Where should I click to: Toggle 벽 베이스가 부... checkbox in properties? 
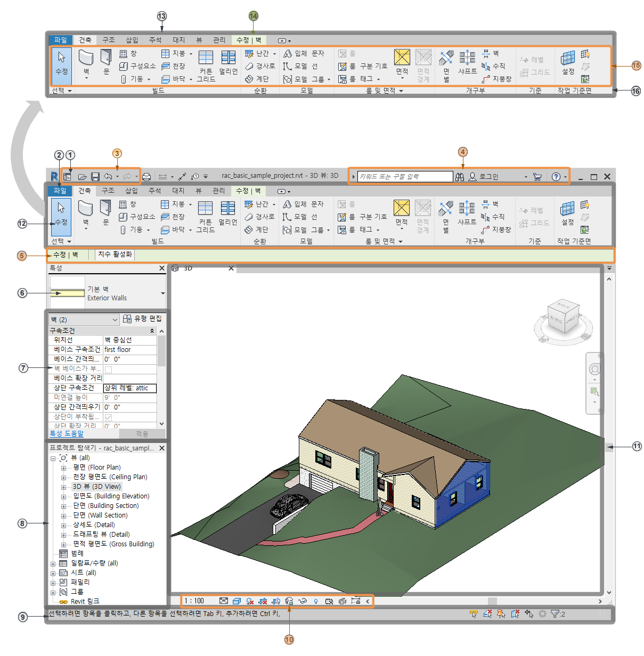point(109,369)
